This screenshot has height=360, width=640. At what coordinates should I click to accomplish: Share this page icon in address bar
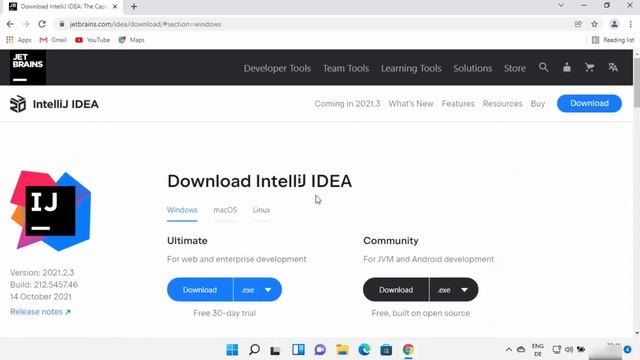pyautogui.click(x=578, y=24)
